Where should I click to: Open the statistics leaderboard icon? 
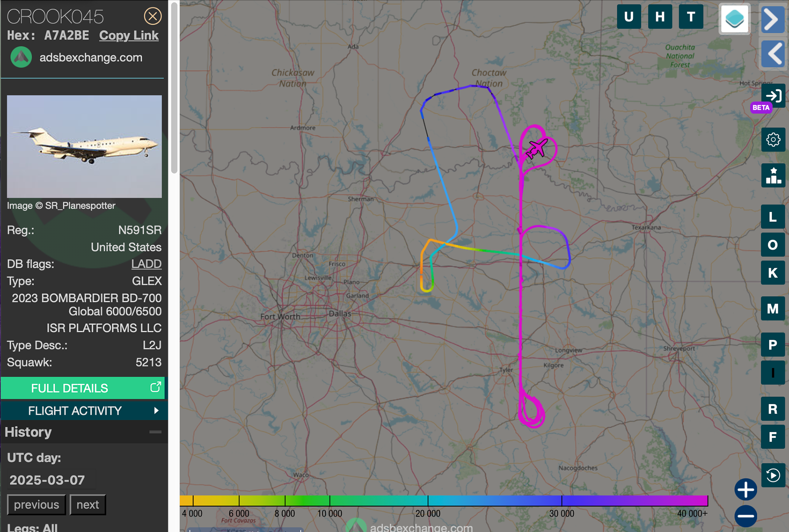click(773, 175)
